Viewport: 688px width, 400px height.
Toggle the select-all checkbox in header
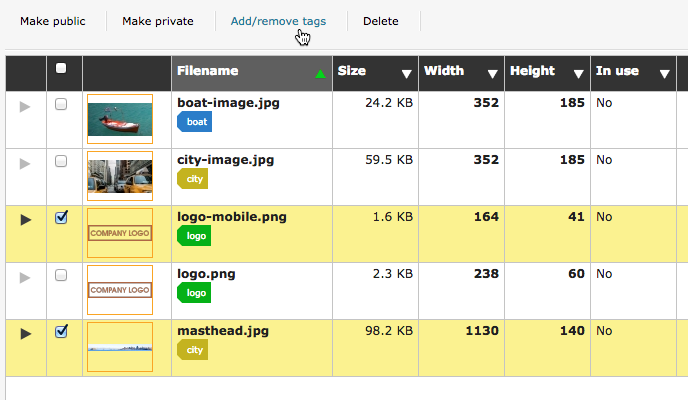click(61, 68)
